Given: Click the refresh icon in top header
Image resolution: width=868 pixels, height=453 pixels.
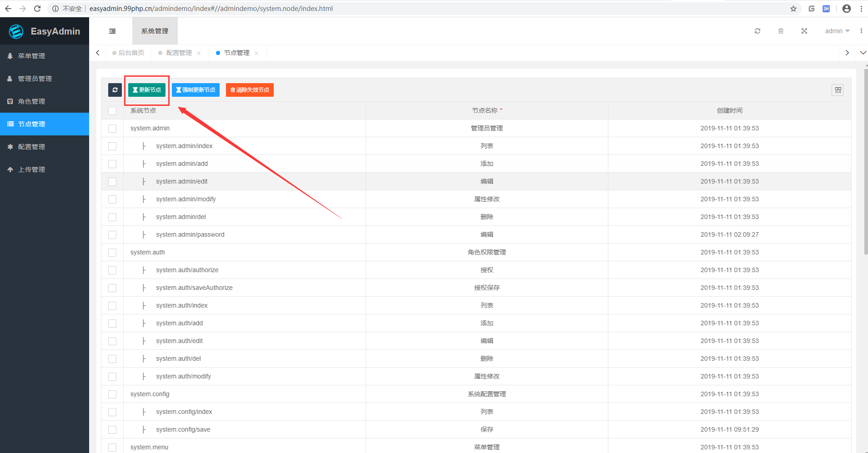Looking at the screenshot, I should (x=757, y=31).
